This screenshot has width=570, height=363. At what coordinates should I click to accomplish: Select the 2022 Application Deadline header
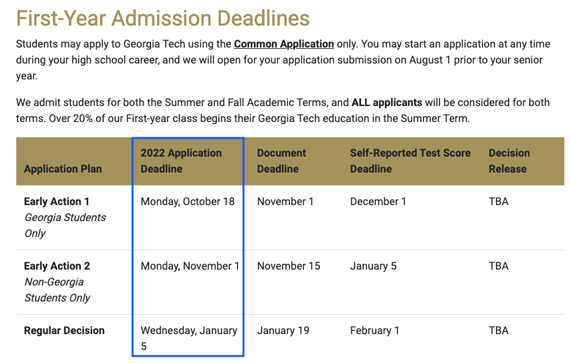[x=181, y=161]
